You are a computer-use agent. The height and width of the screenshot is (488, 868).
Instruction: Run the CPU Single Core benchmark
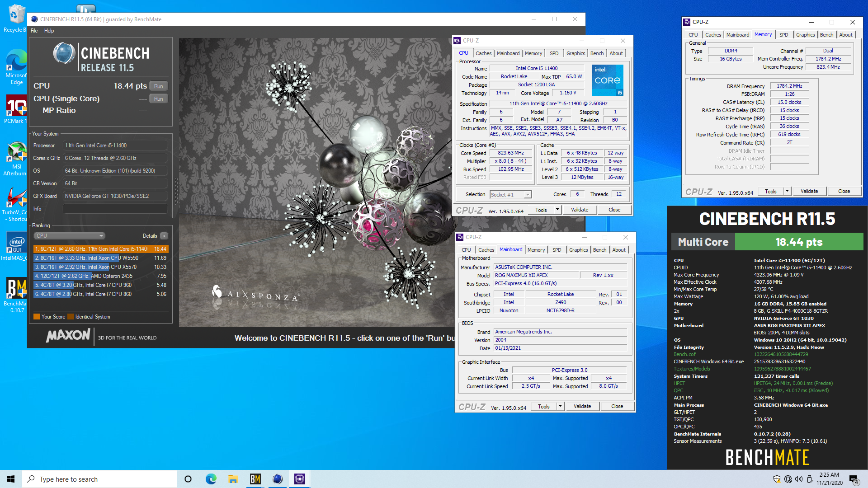pos(158,99)
